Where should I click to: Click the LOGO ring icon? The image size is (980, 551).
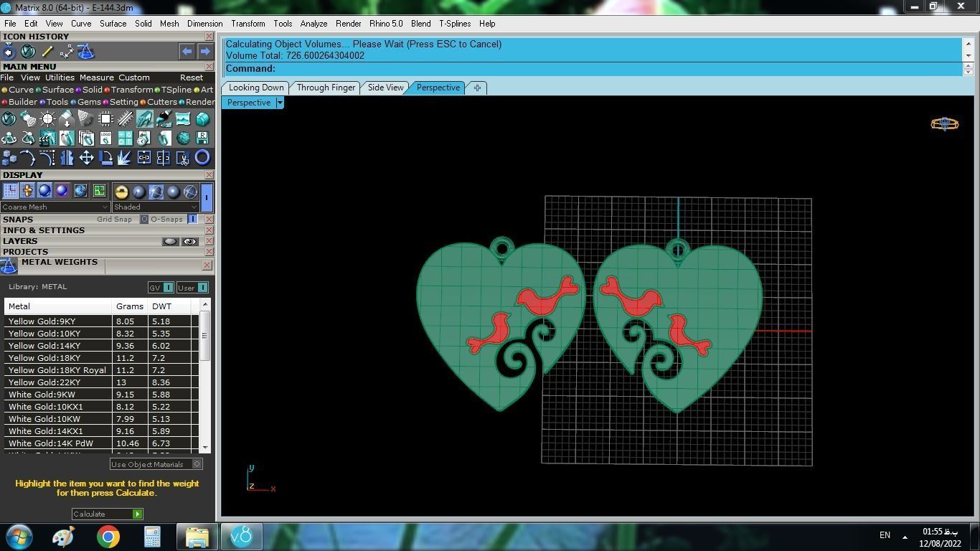pos(105,138)
